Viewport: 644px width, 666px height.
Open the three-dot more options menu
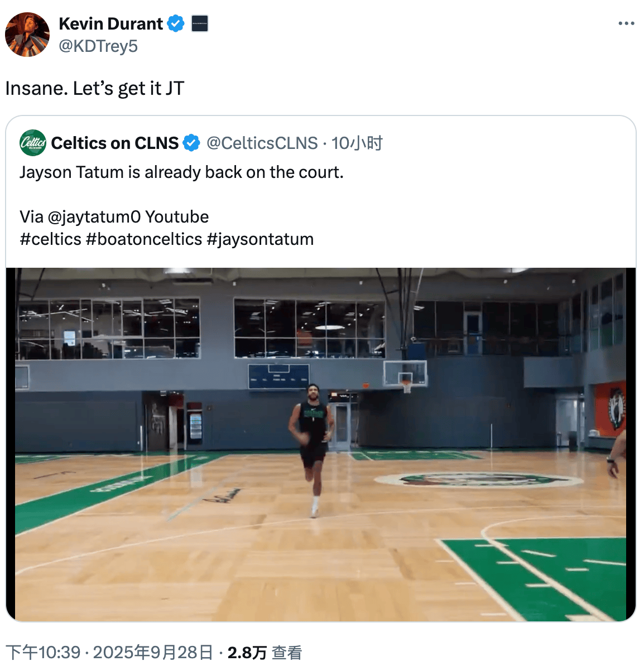(626, 23)
